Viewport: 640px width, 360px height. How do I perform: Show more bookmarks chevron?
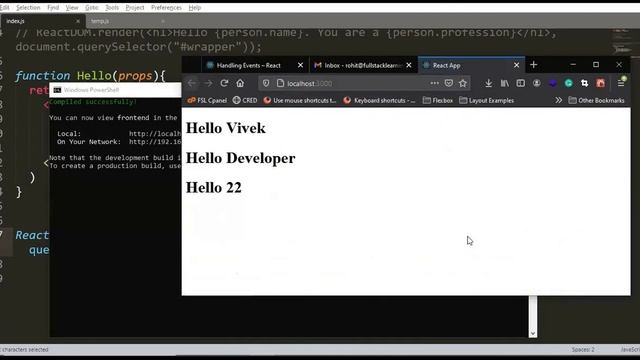[x=558, y=100]
